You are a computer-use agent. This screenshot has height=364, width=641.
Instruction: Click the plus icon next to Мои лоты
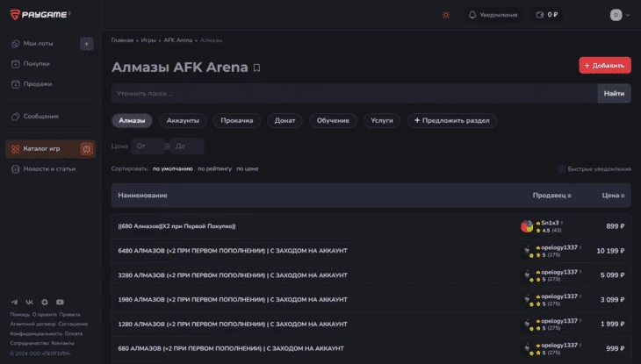87,44
